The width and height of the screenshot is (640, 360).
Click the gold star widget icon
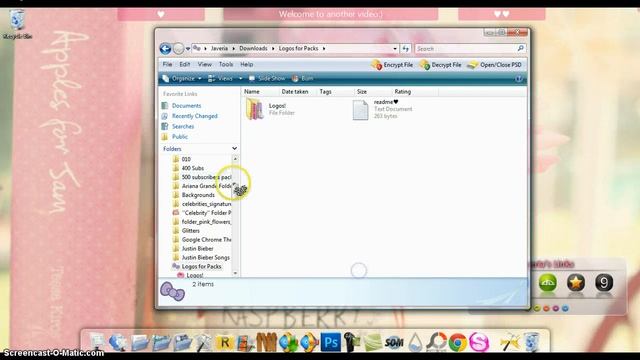576,282
